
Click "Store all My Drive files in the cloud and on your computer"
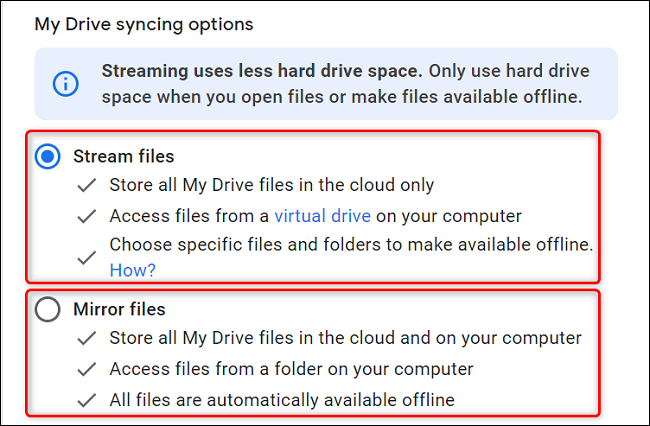click(x=345, y=340)
